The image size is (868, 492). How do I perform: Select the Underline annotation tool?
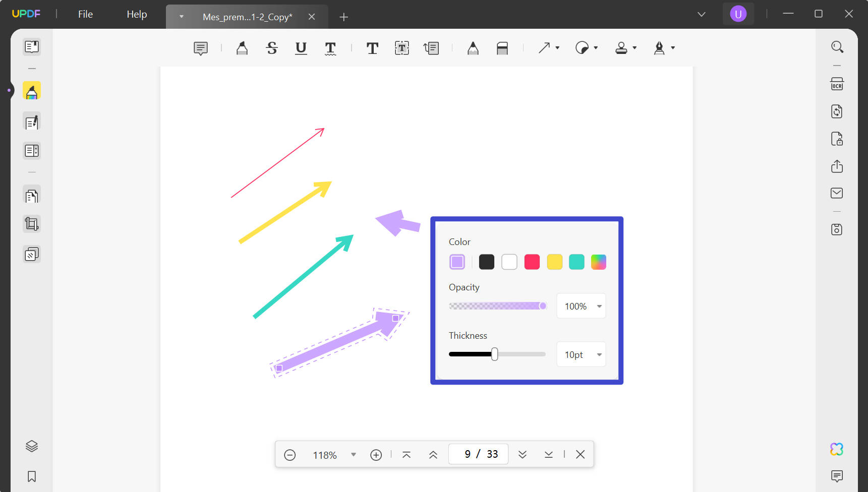pyautogui.click(x=301, y=48)
